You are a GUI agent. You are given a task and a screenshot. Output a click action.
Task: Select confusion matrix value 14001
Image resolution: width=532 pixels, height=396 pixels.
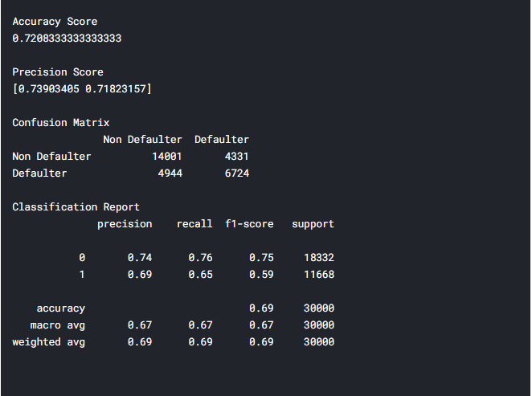click(x=167, y=157)
